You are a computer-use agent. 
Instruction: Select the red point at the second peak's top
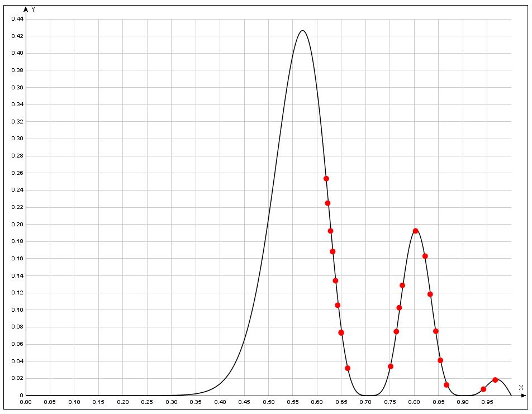416,231
